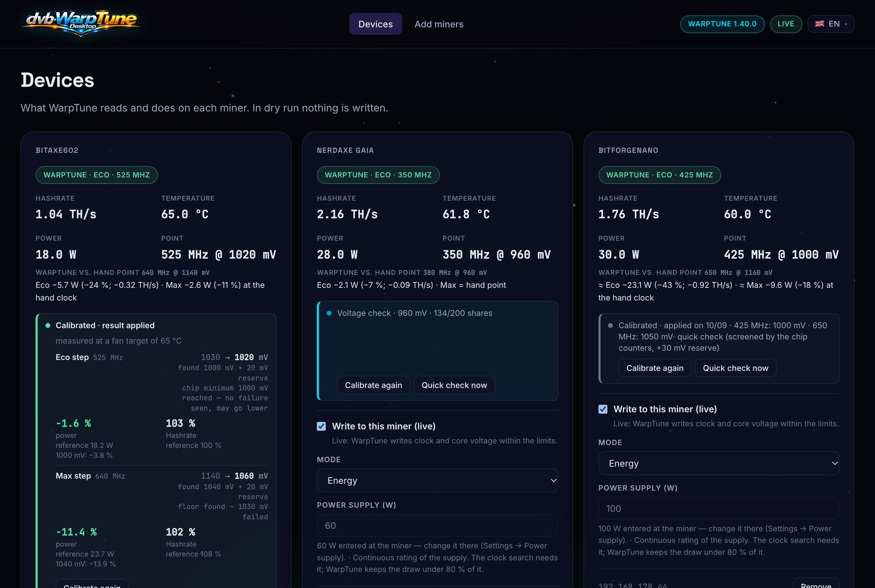
Task: Click the Voltage check 960 mV status line
Action: (x=415, y=313)
